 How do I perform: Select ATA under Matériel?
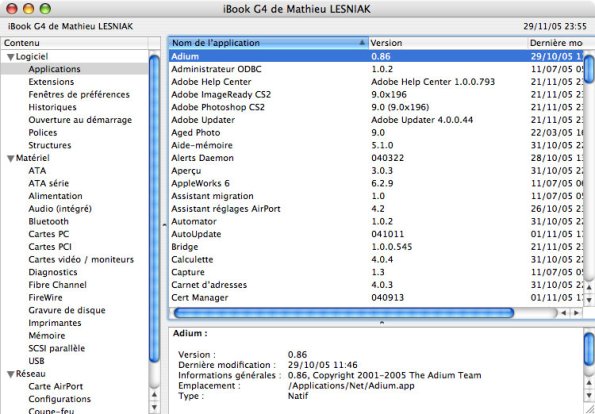point(37,170)
